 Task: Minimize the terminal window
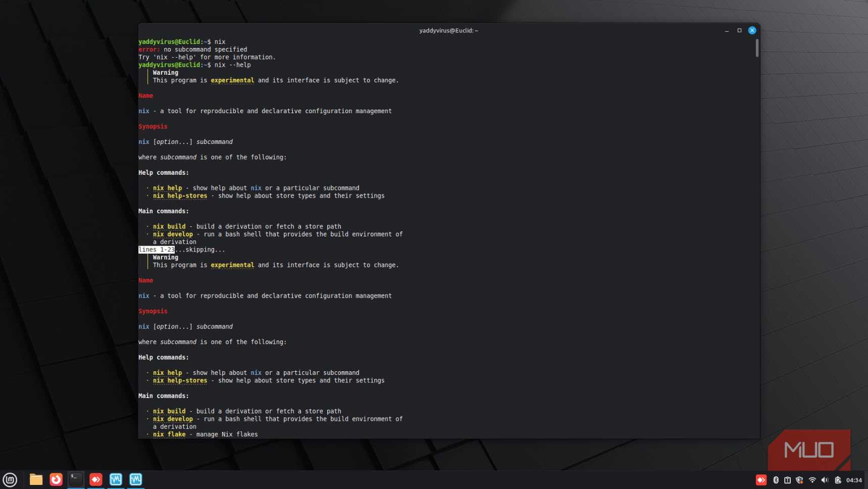[x=727, y=31]
